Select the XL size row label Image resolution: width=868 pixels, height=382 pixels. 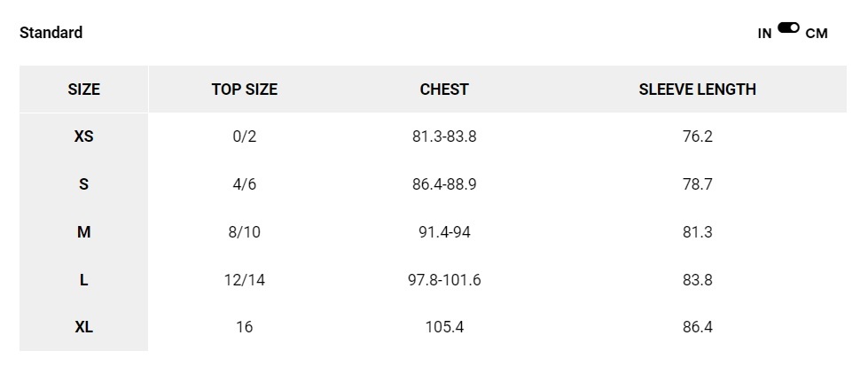coord(84,327)
